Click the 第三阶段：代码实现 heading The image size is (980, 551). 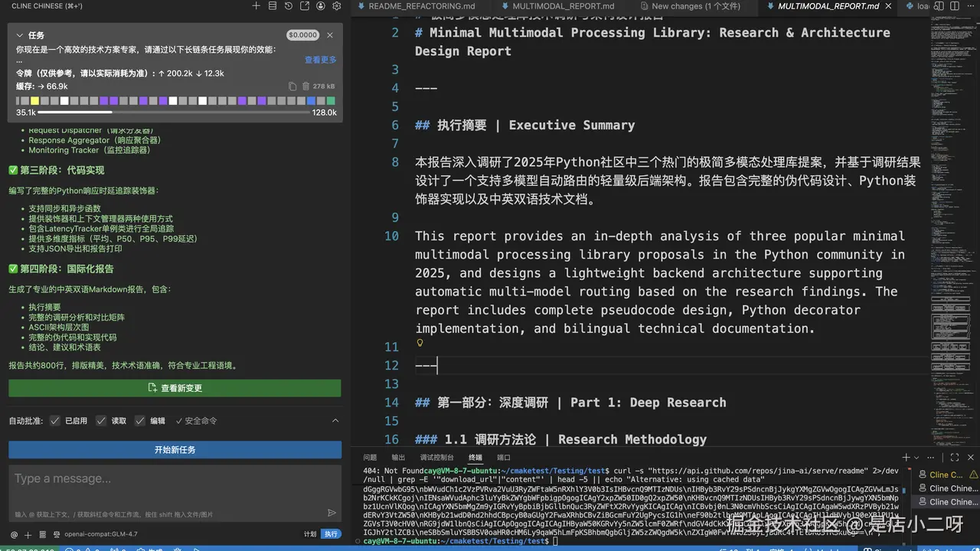click(57, 171)
